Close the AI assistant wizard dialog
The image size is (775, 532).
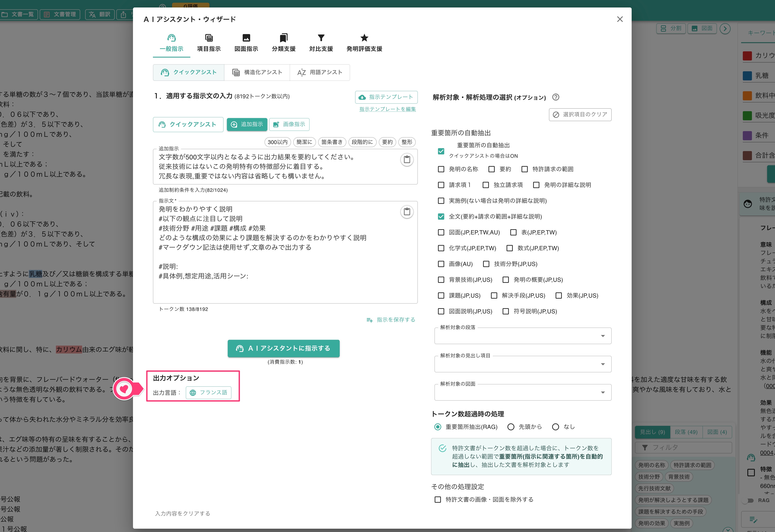click(620, 19)
